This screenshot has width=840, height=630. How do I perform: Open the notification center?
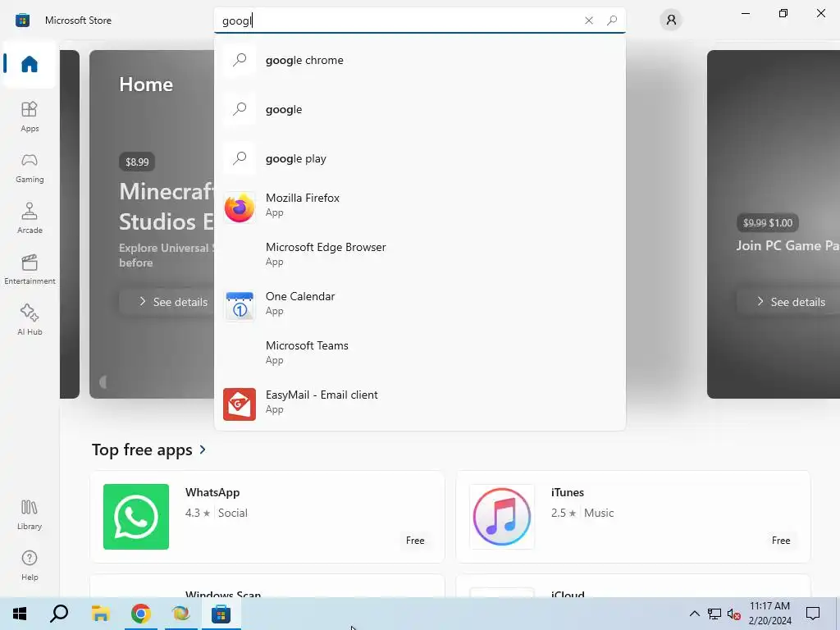(x=813, y=614)
